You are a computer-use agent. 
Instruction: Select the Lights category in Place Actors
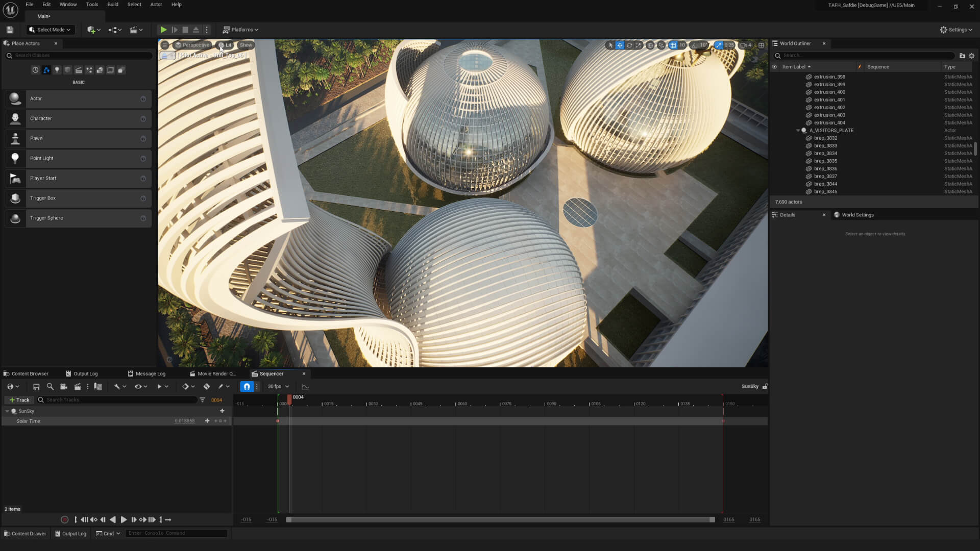57,70
